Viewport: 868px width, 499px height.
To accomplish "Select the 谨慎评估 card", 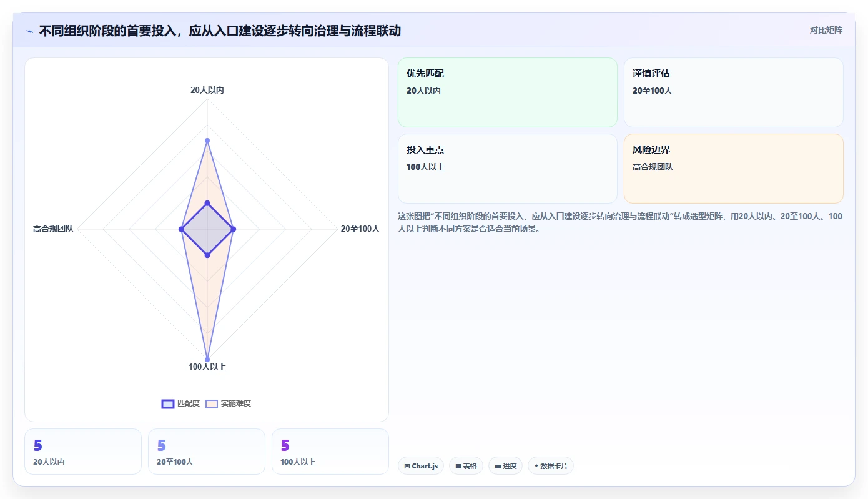I will [734, 92].
